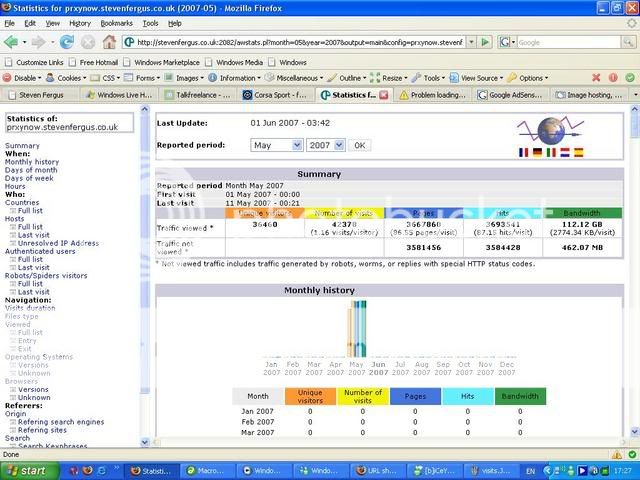Click the Home icon in the navigation bar
This screenshot has height=480, width=640.
[x=109, y=42]
